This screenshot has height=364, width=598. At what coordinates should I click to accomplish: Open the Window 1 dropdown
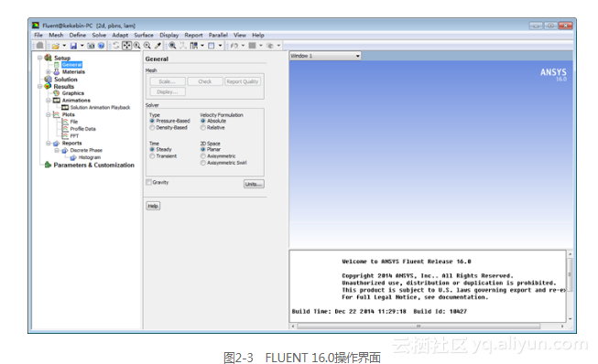coord(325,56)
